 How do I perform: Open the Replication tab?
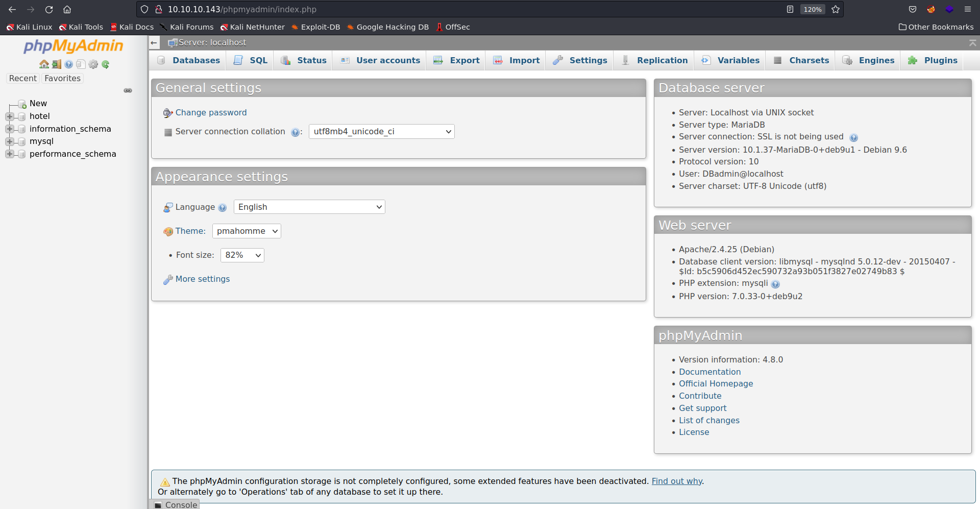point(654,60)
